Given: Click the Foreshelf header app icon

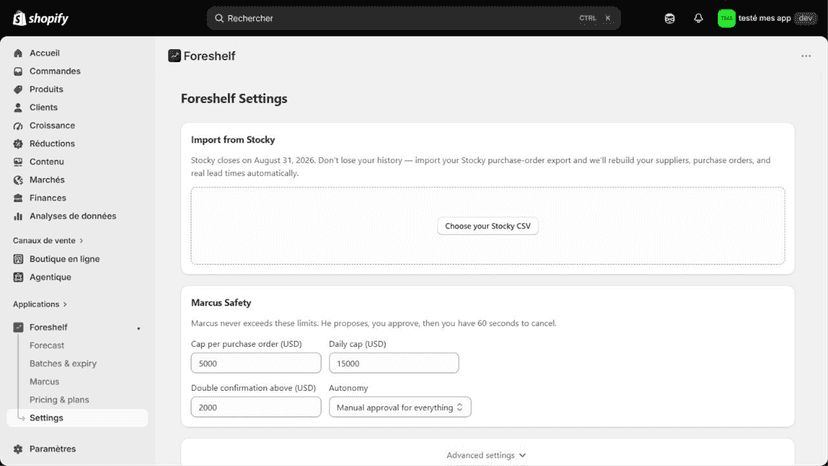Looking at the screenshot, I should coord(174,55).
